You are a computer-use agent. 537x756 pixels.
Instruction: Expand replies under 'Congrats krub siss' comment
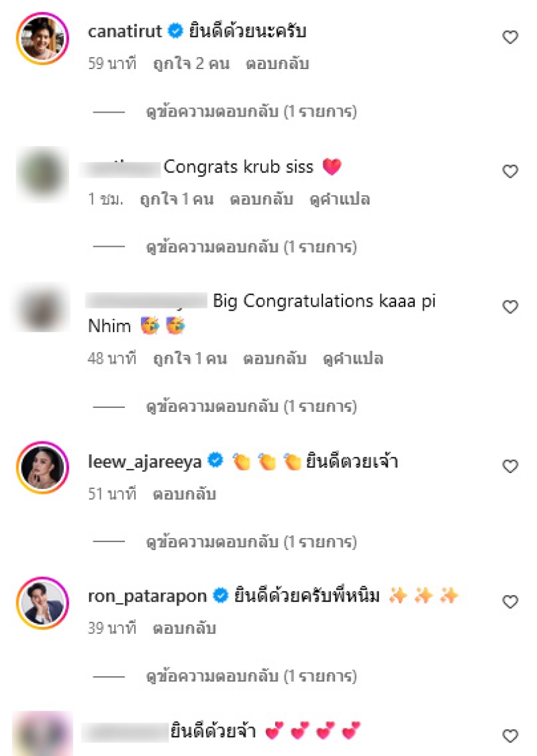point(251,248)
